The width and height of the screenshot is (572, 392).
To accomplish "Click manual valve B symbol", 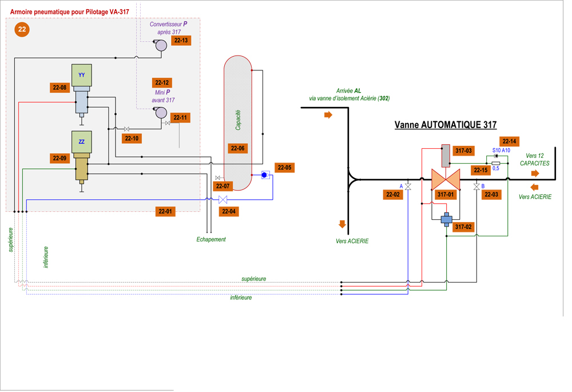I will coord(476,187).
